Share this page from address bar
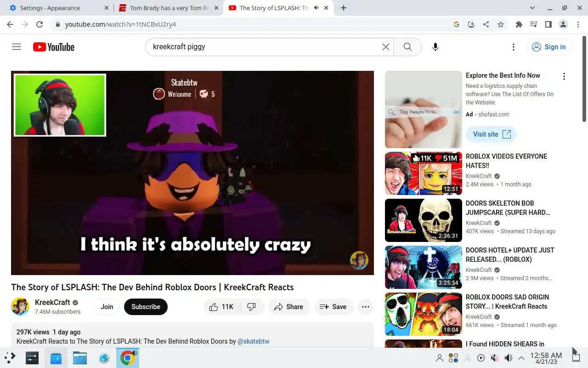588x368 pixels. coord(486,24)
